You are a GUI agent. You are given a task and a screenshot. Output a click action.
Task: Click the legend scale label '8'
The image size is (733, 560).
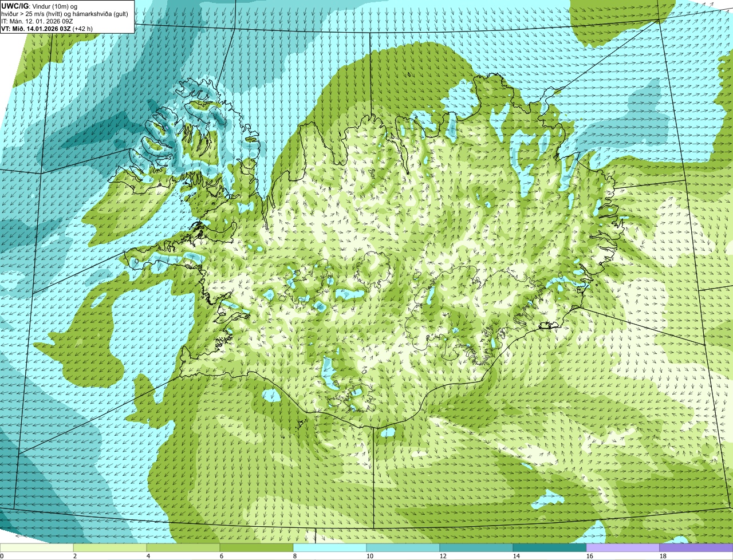(x=295, y=556)
